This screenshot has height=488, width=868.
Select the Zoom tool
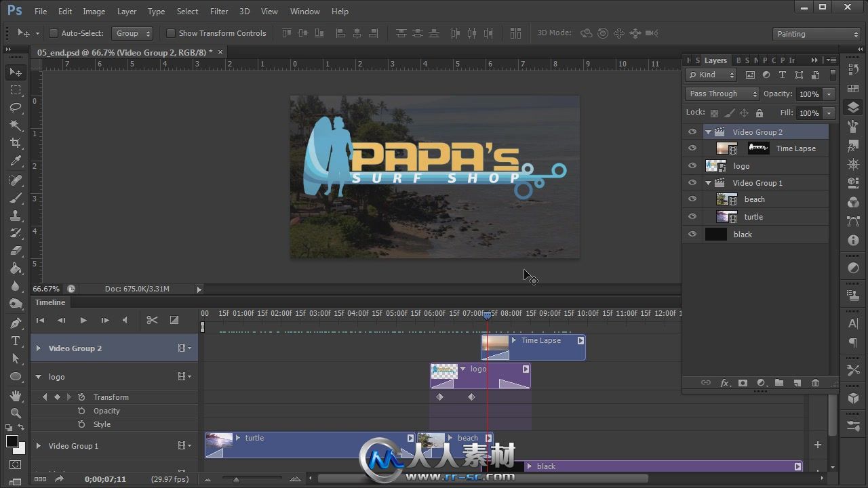click(x=16, y=413)
